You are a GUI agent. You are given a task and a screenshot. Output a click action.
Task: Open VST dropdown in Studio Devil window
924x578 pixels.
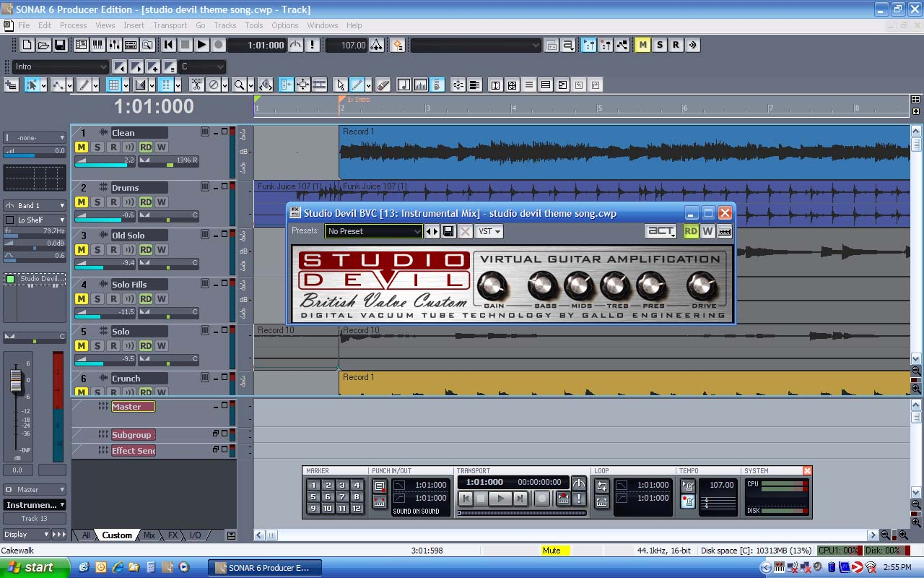(x=489, y=231)
